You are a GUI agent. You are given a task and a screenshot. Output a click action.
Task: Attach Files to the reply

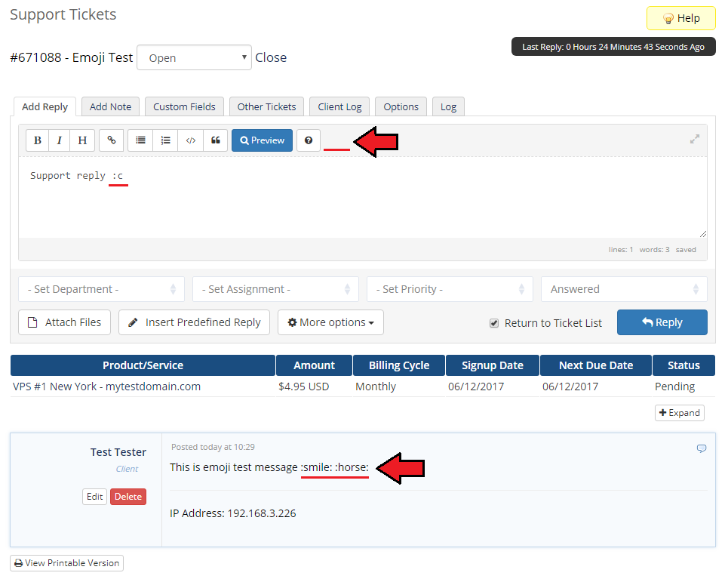pos(65,322)
